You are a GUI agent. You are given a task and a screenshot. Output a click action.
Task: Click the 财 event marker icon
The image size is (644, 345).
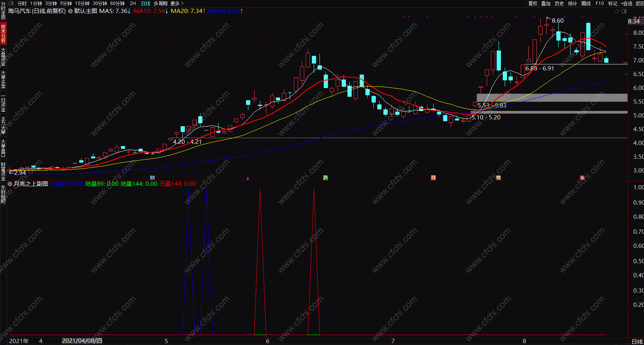tap(153, 178)
